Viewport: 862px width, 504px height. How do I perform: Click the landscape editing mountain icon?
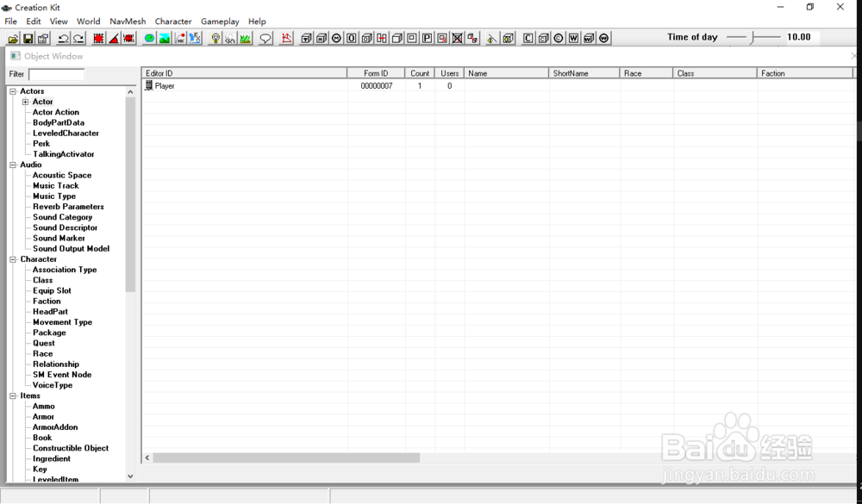[x=165, y=38]
